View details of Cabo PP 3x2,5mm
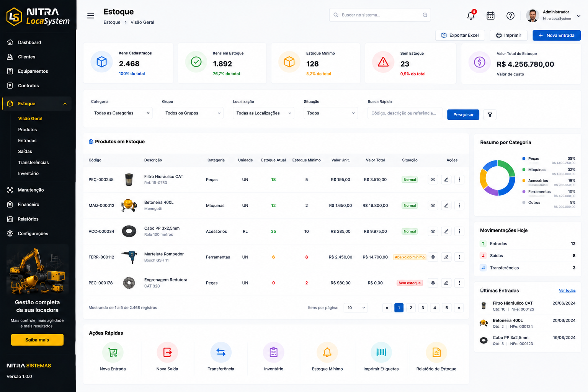 click(433, 231)
